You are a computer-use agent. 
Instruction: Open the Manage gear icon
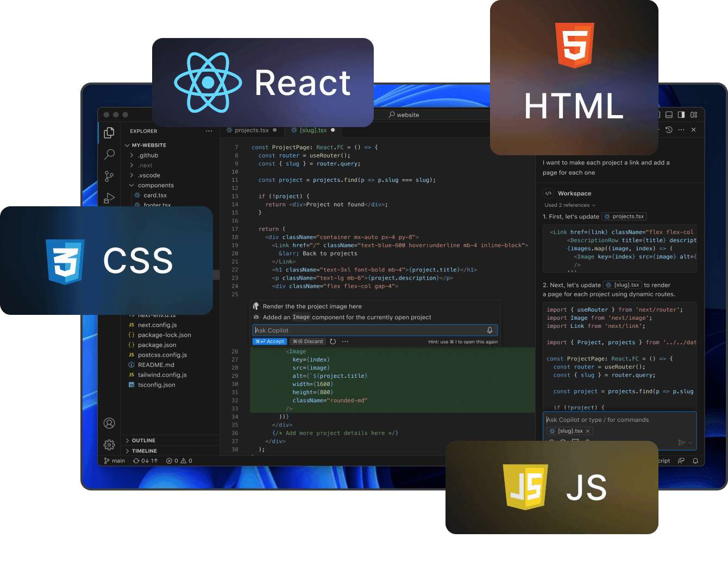pos(109,445)
